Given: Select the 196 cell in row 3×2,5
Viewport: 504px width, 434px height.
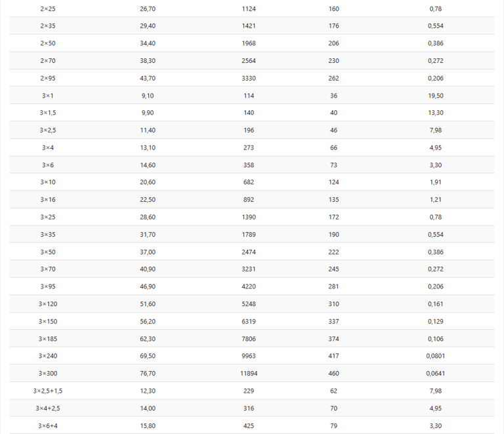Looking at the screenshot, I should click(249, 130).
